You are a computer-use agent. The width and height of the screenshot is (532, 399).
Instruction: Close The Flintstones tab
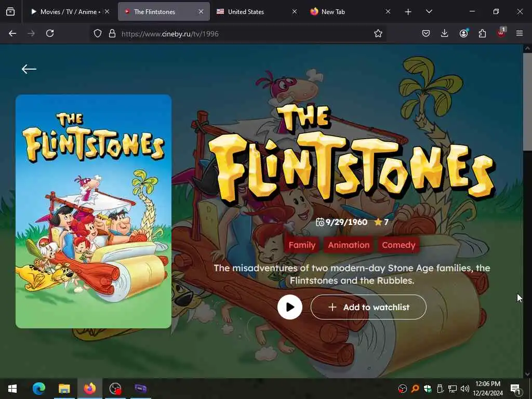201,11
